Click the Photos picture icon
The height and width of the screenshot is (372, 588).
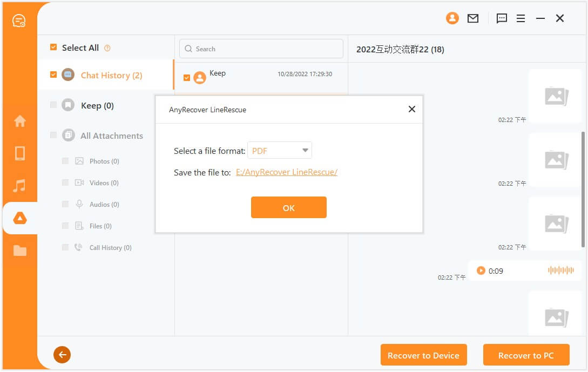point(79,161)
